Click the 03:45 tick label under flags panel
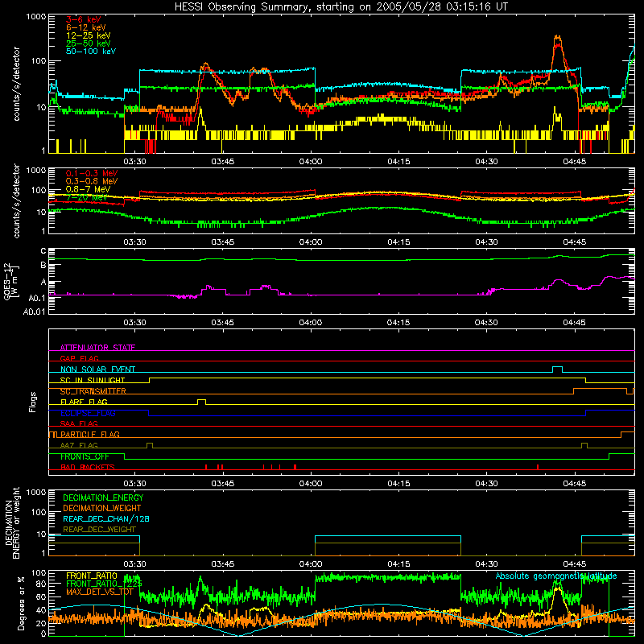Viewport: 644px width, 644px height. click(x=223, y=484)
